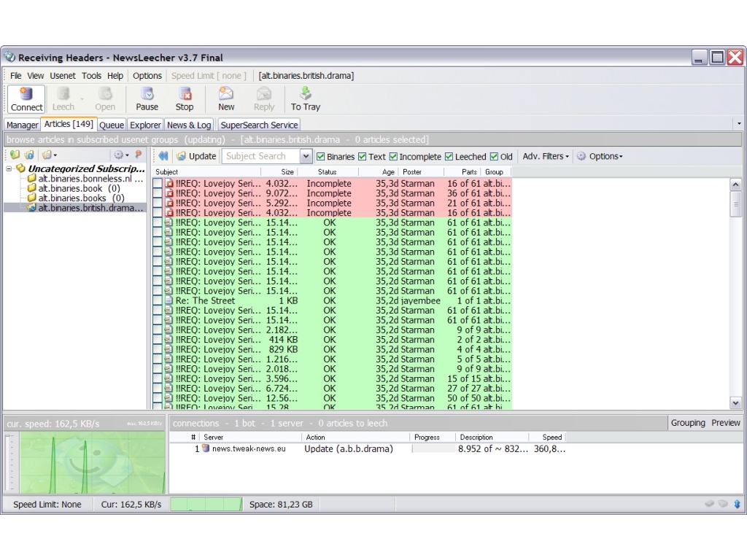Collapse the Uncategorized Subscriptions tree node
The height and width of the screenshot is (560, 747).
point(9,168)
